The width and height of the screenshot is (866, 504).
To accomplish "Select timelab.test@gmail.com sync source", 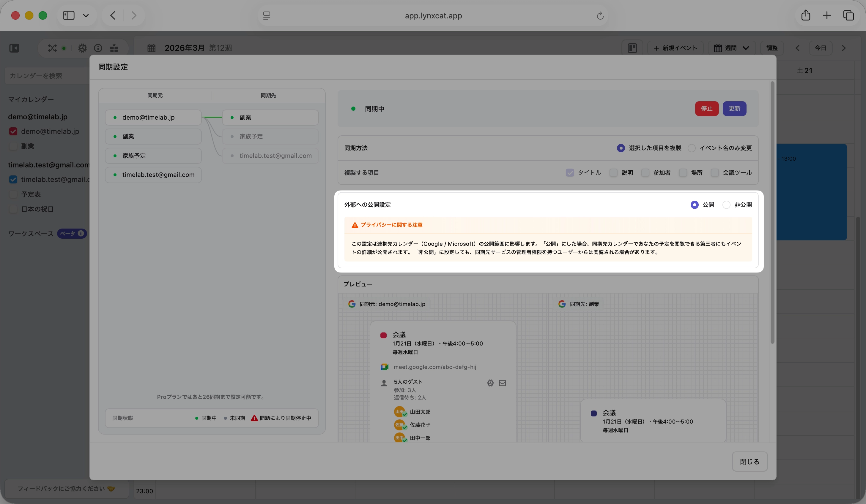I will [153, 175].
